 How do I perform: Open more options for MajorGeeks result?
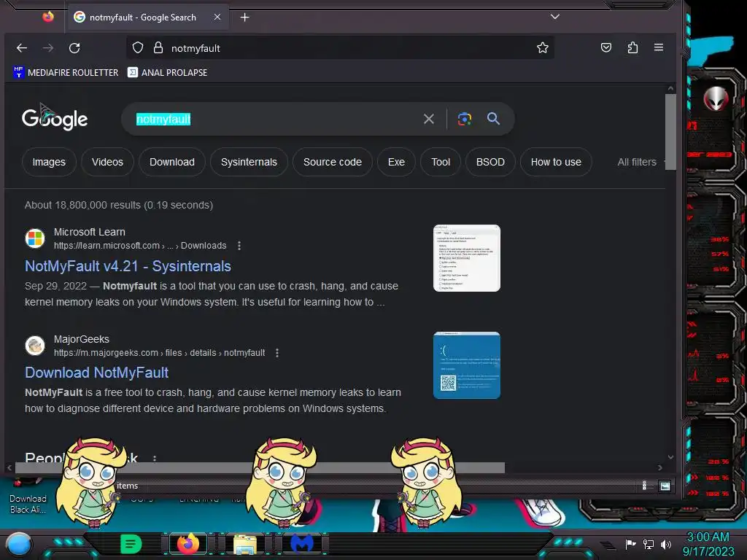(x=277, y=353)
